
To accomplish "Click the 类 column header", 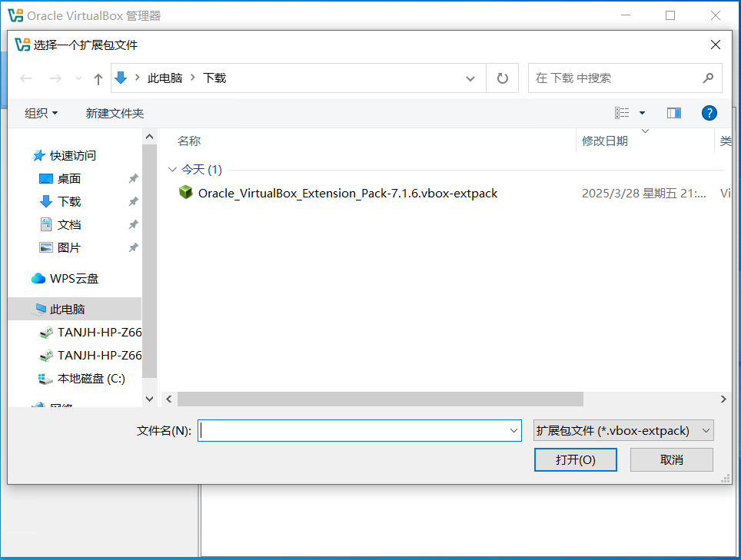I will tap(725, 141).
